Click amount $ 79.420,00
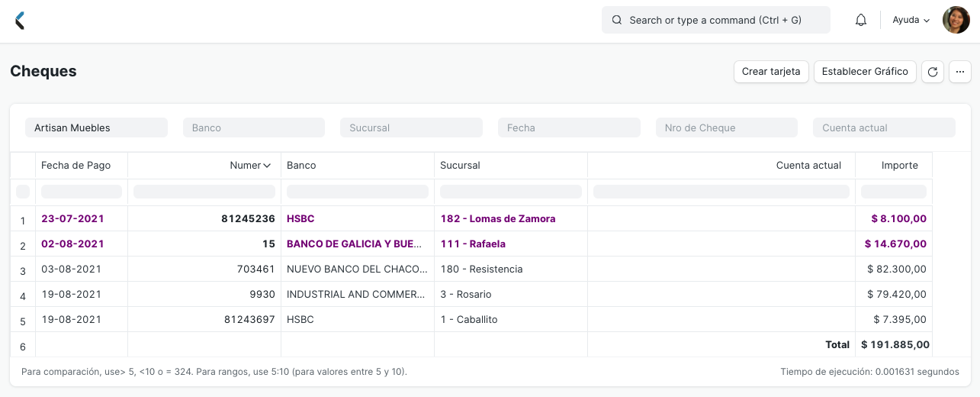980x397 pixels. (894, 295)
